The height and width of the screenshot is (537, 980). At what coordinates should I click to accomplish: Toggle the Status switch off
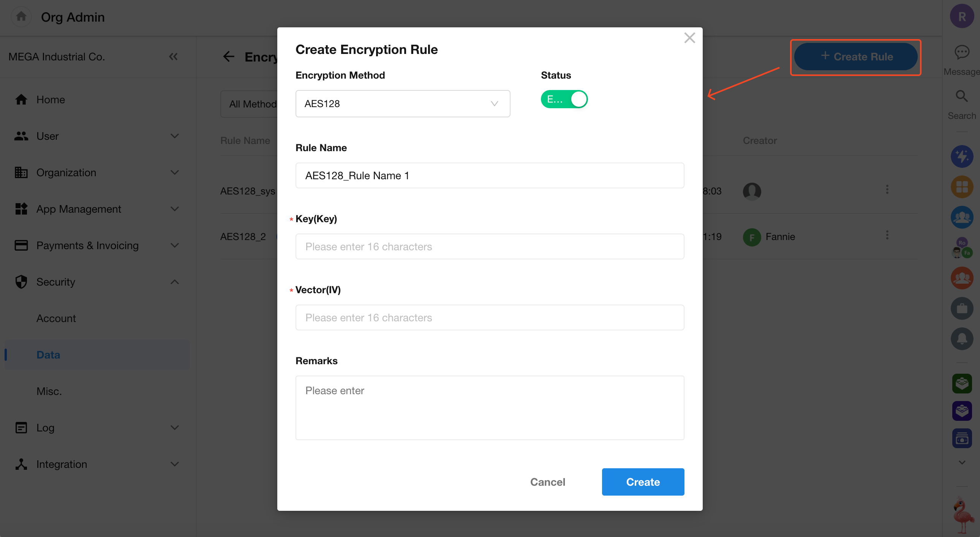coord(564,99)
